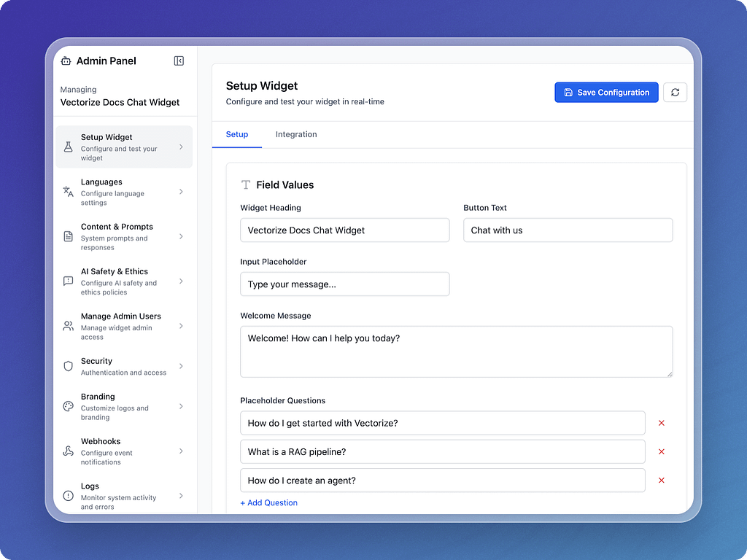Expand the Security chevron arrow
This screenshot has height=560, width=747.
(x=181, y=366)
